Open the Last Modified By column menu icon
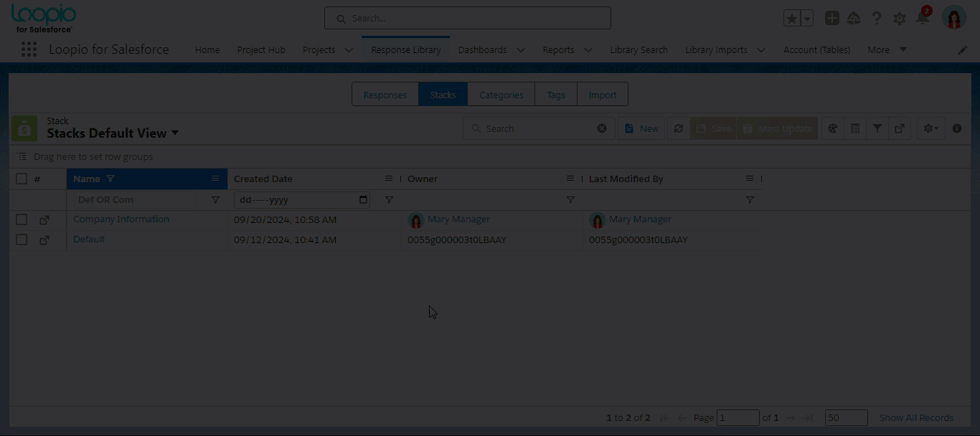Viewport: 980px width, 436px height. click(x=750, y=179)
